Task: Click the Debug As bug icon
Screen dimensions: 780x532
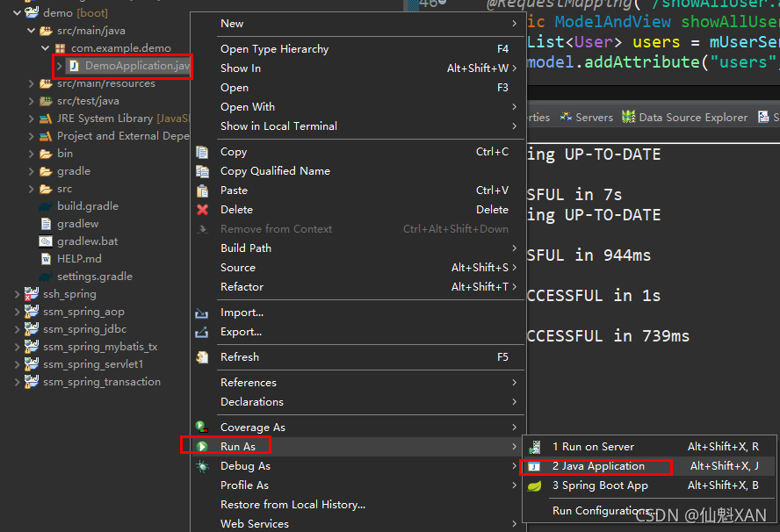Action: coord(202,466)
